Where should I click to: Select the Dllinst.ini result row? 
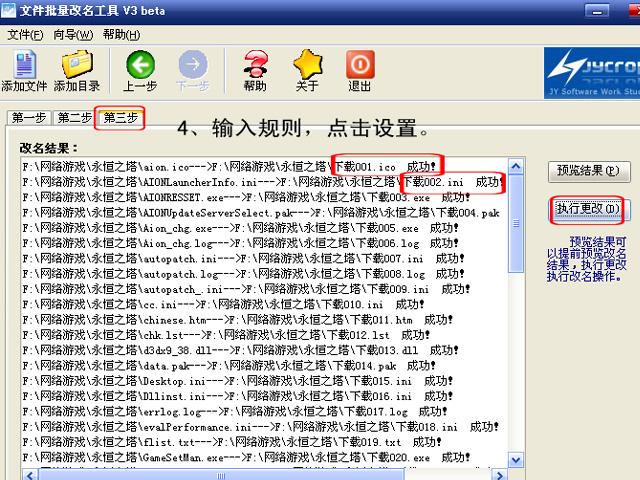(238, 396)
